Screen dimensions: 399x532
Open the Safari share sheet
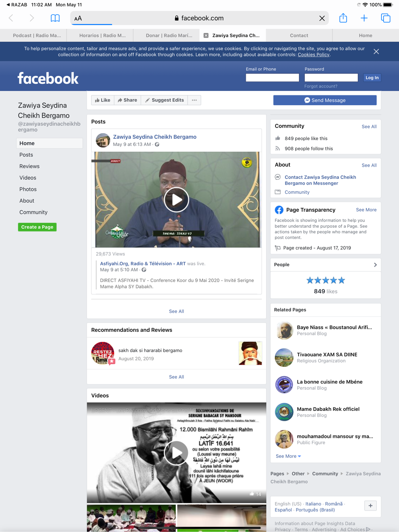(x=343, y=18)
